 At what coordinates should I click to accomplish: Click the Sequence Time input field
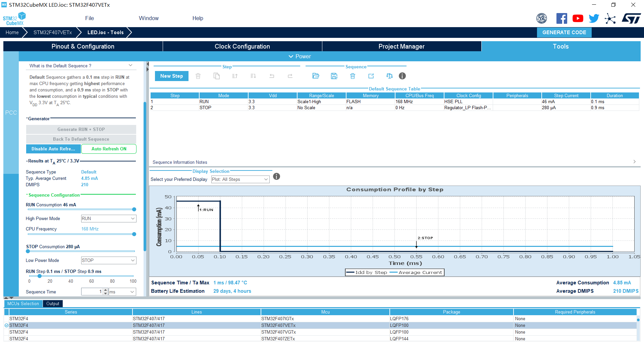(x=92, y=292)
